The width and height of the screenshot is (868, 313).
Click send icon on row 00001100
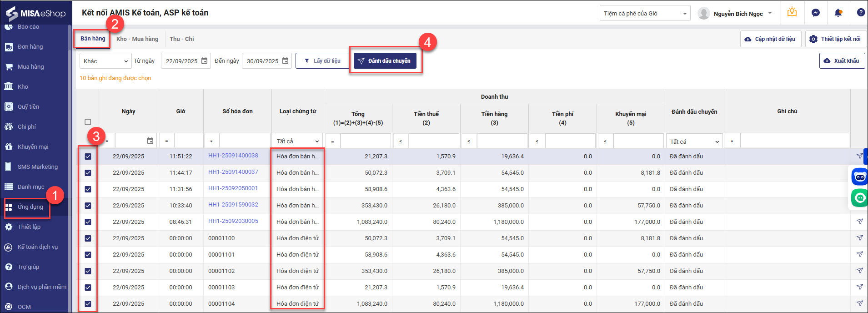859,238
